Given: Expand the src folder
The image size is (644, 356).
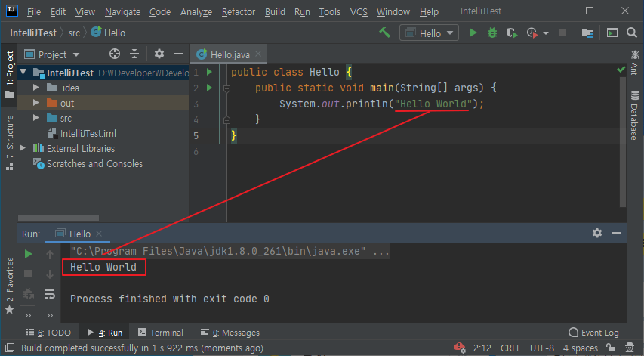Looking at the screenshot, I should [35, 118].
